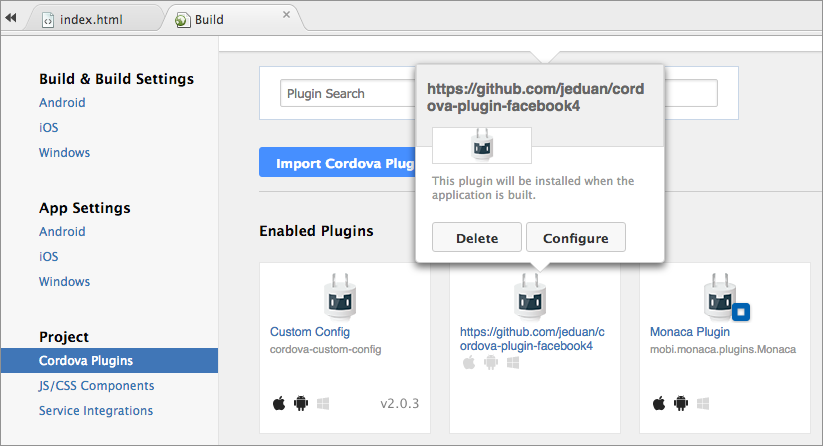Open iOS under App Settings
The height and width of the screenshot is (446, 823).
[49, 256]
